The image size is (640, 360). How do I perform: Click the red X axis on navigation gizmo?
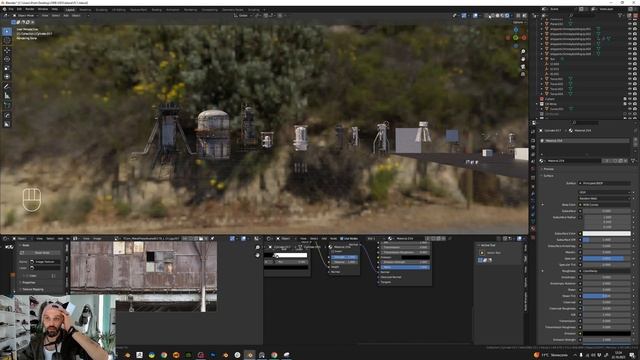coord(524,38)
